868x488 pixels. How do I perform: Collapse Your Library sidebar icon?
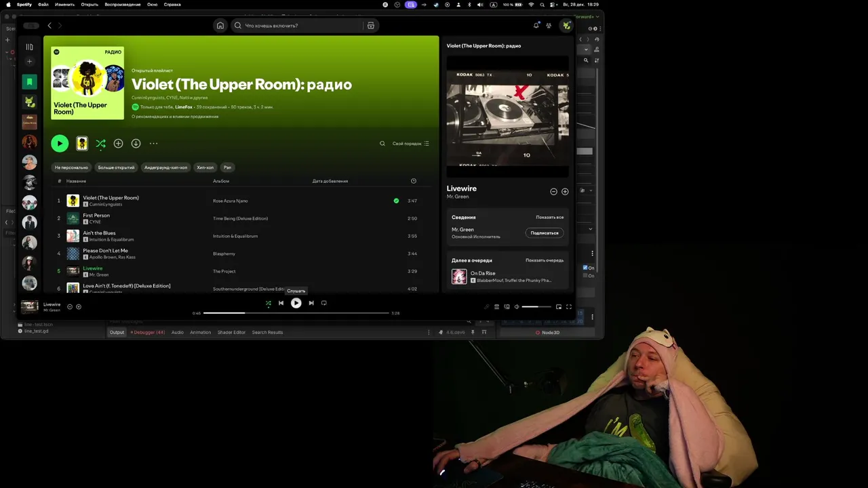(29, 47)
